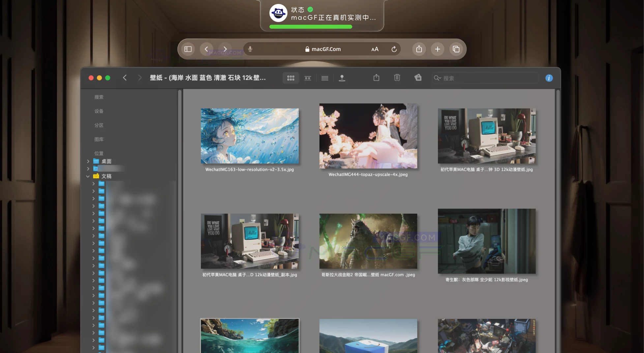Open the WechatIMG444-topaz-upscale-4x.jpeg thumbnail
Image resolution: width=644 pixels, height=353 pixels.
coord(368,136)
